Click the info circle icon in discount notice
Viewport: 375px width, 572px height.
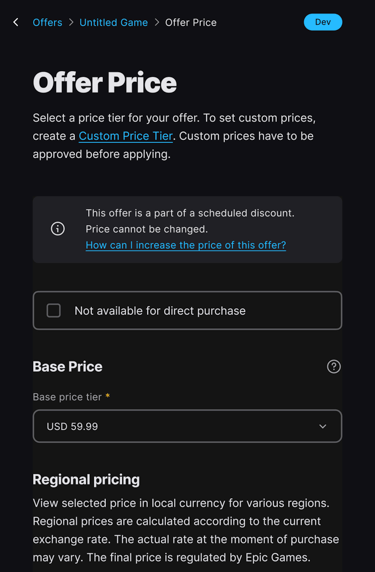click(58, 229)
